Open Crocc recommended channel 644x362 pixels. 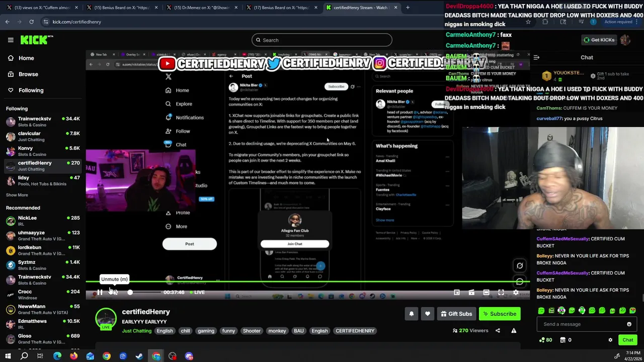[x=43, y=295]
